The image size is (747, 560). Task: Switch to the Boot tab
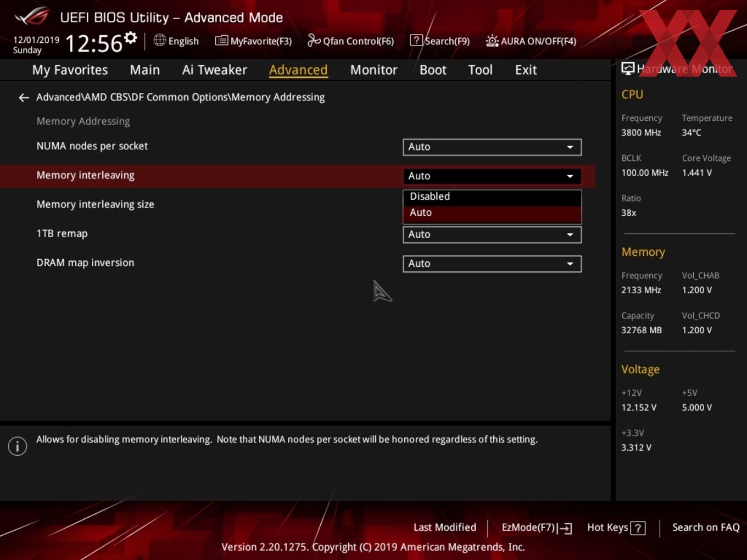click(x=433, y=70)
